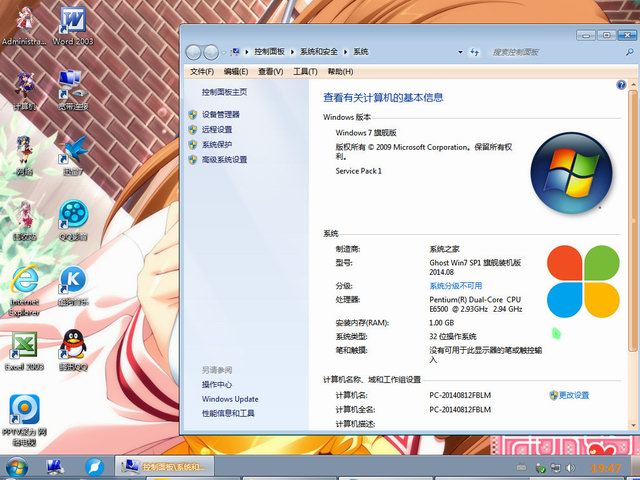The width and height of the screenshot is (640, 480).
Task: Launch 酷狗音乐 blue K icon
Action: (73, 286)
